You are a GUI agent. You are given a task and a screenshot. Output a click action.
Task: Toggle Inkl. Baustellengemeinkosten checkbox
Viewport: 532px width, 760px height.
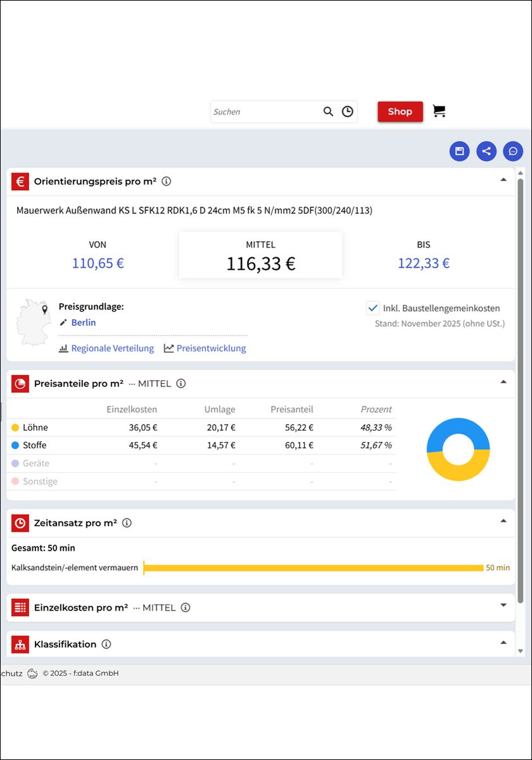click(373, 308)
